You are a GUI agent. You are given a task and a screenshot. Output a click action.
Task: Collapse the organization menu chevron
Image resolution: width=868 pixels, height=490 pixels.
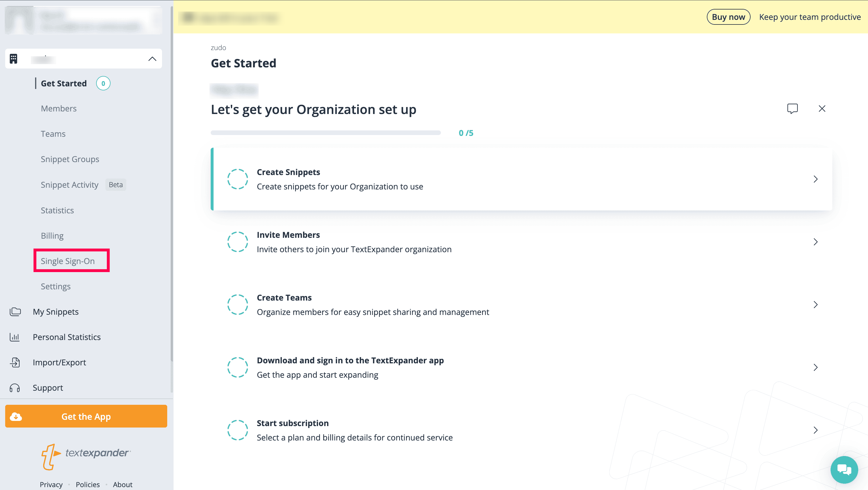tap(152, 59)
